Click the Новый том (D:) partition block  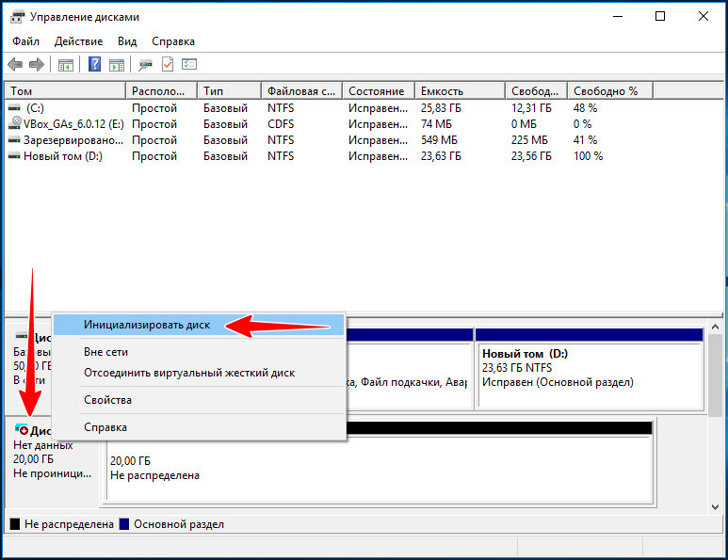[590, 369]
